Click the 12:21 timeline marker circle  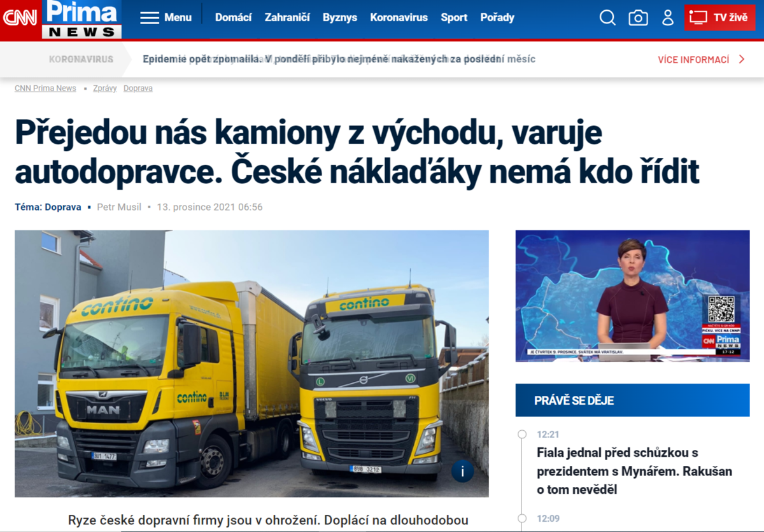(x=522, y=435)
